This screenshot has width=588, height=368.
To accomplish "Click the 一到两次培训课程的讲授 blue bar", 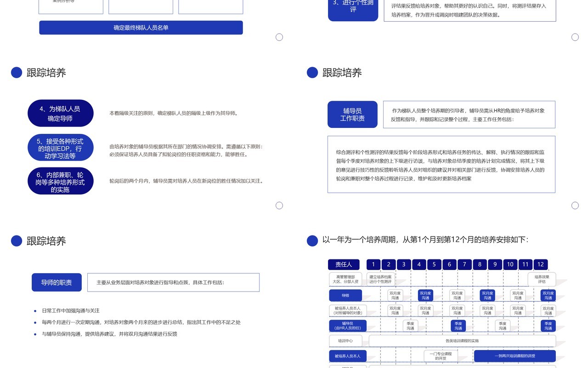I will click(x=514, y=356).
